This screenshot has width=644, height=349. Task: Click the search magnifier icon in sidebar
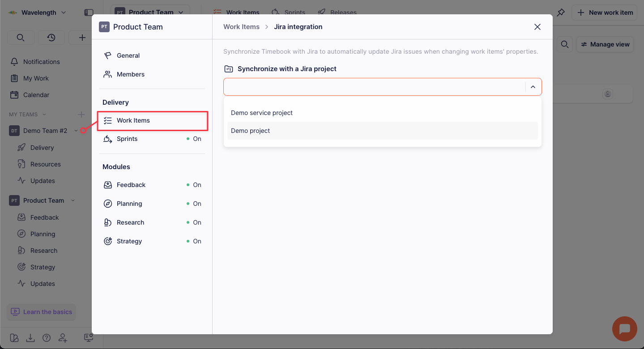coord(21,38)
